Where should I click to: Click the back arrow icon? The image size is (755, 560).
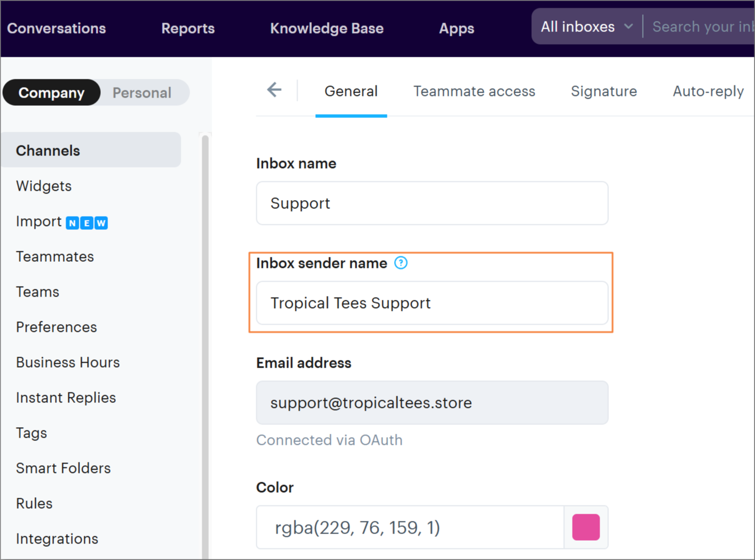(274, 90)
